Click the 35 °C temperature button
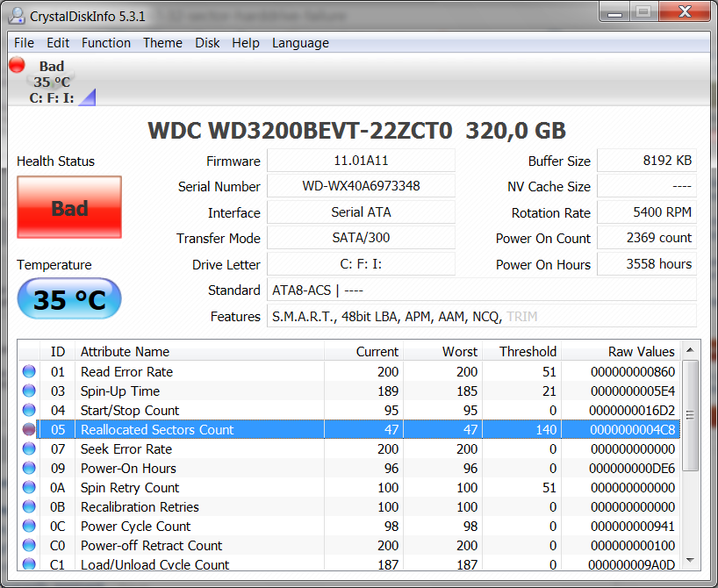Screen dimensions: 718x588 coord(69,298)
